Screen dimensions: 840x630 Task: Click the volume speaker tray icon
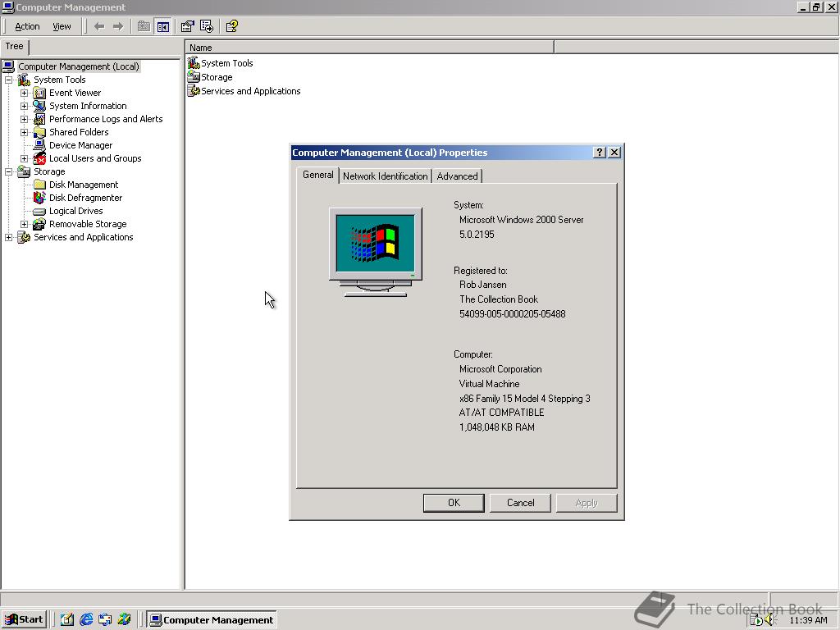(x=770, y=620)
